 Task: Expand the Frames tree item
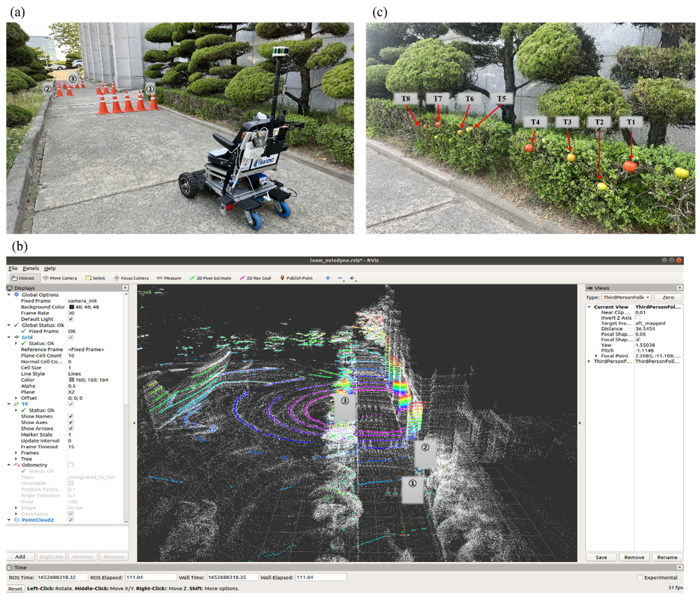point(16,453)
